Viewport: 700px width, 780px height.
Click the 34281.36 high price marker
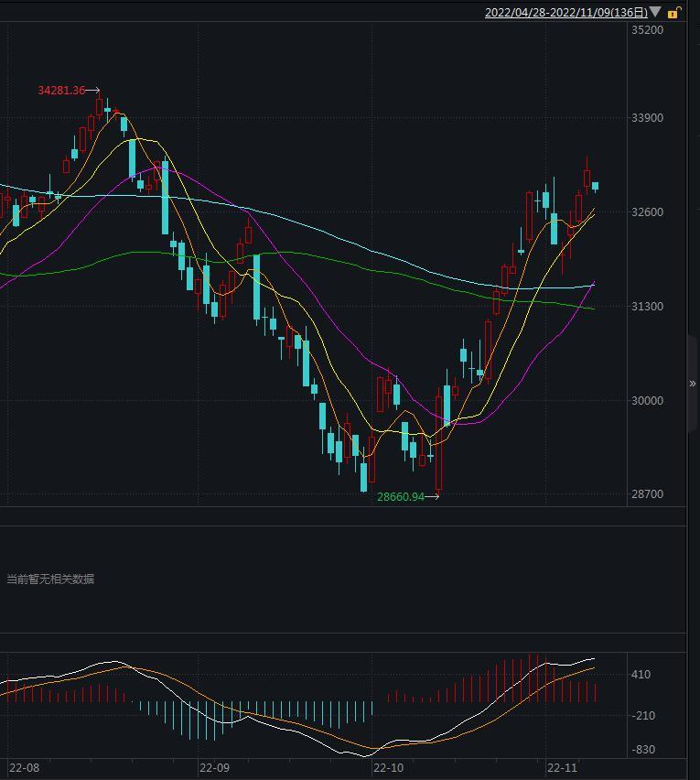click(x=61, y=91)
